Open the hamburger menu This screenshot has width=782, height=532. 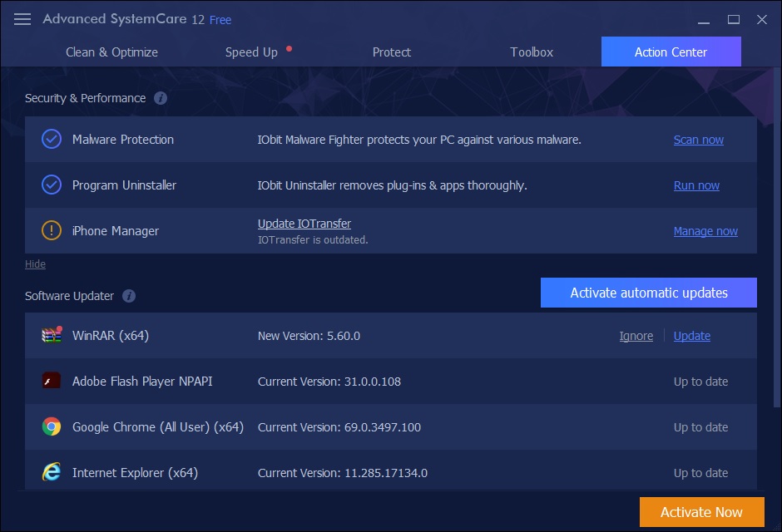pos(22,18)
